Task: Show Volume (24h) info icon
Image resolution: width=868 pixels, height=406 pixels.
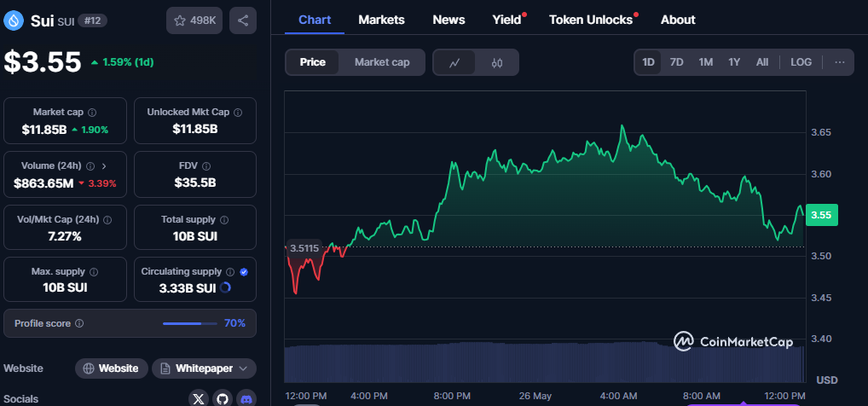Action: [90, 165]
